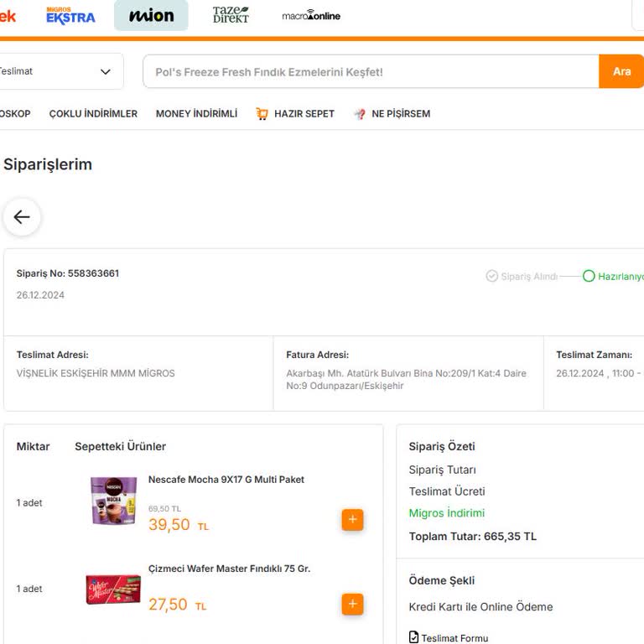Open the Mion store logo
This screenshot has width=644, height=644.
151,16
